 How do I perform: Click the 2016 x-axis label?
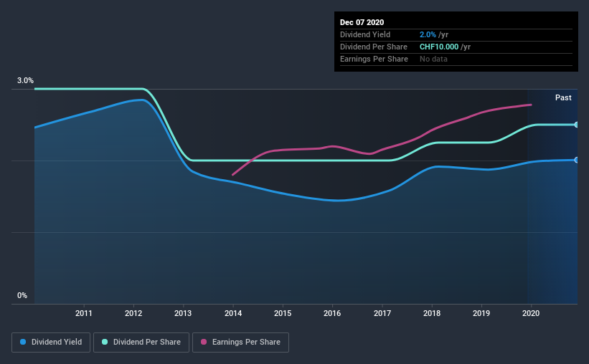pyautogui.click(x=332, y=313)
